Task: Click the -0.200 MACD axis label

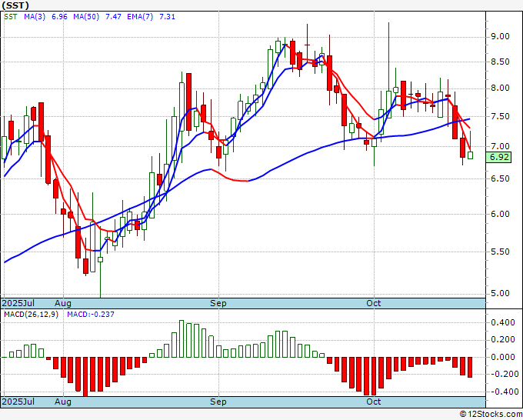Action: [x=503, y=375]
